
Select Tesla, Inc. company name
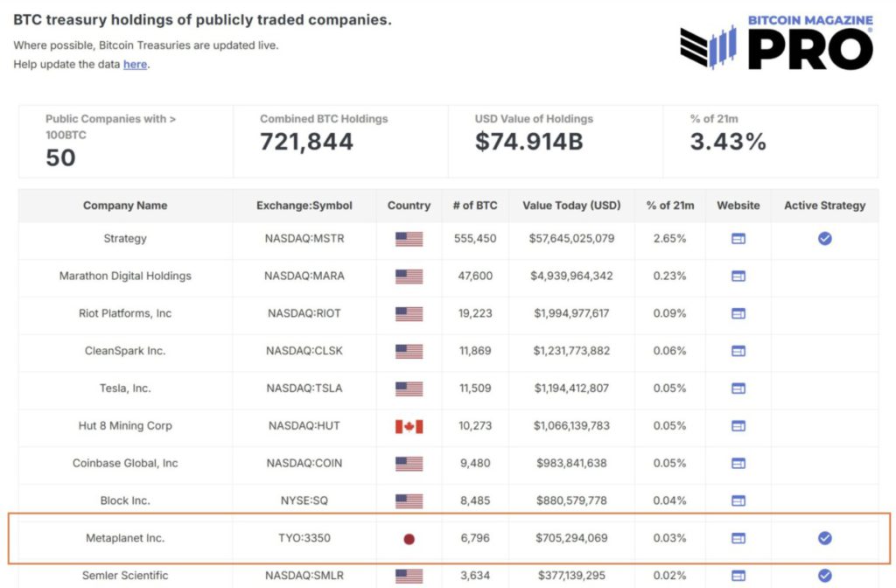125,388
